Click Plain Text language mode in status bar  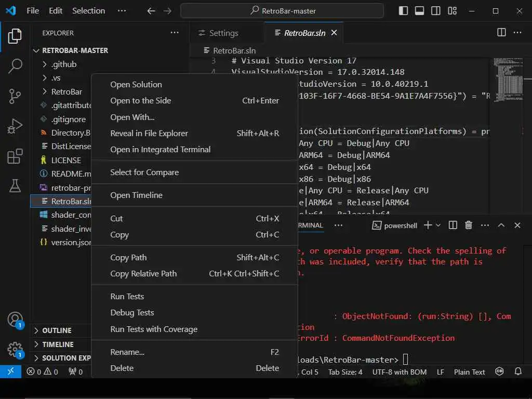click(469, 372)
